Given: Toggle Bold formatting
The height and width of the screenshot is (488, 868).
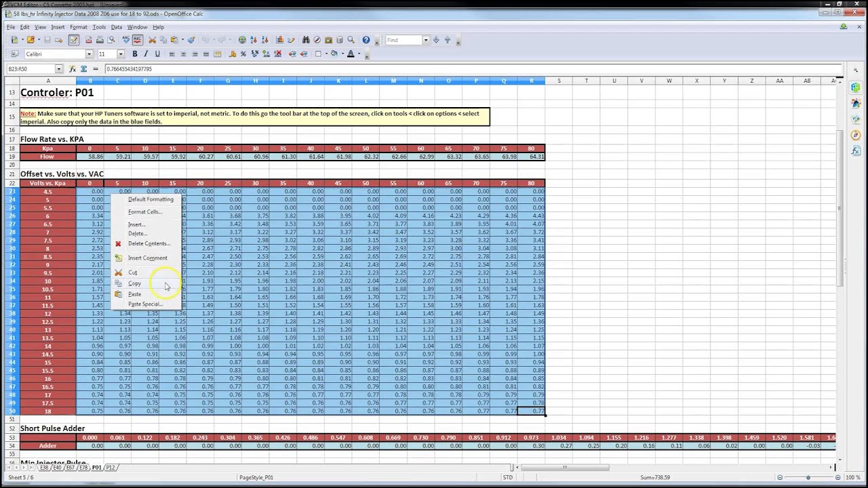Looking at the screenshot, I should pyautogui.click(x=135, y=54).
